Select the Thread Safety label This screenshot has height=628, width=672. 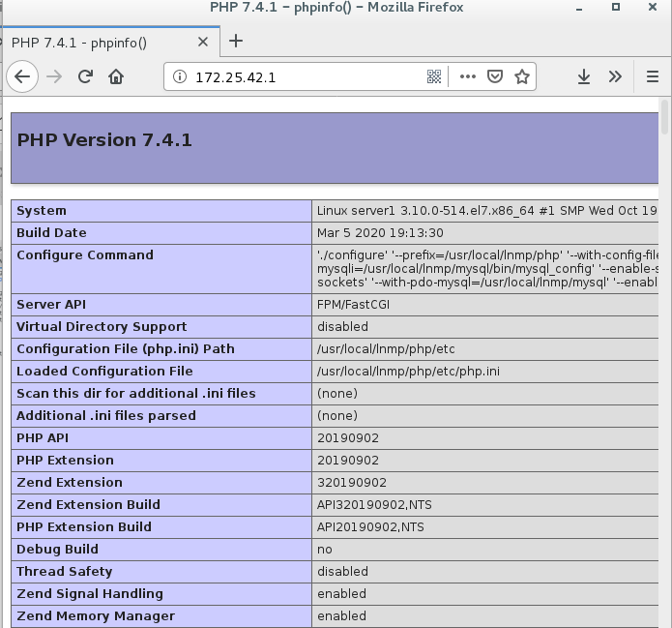(x=64, y=572)
